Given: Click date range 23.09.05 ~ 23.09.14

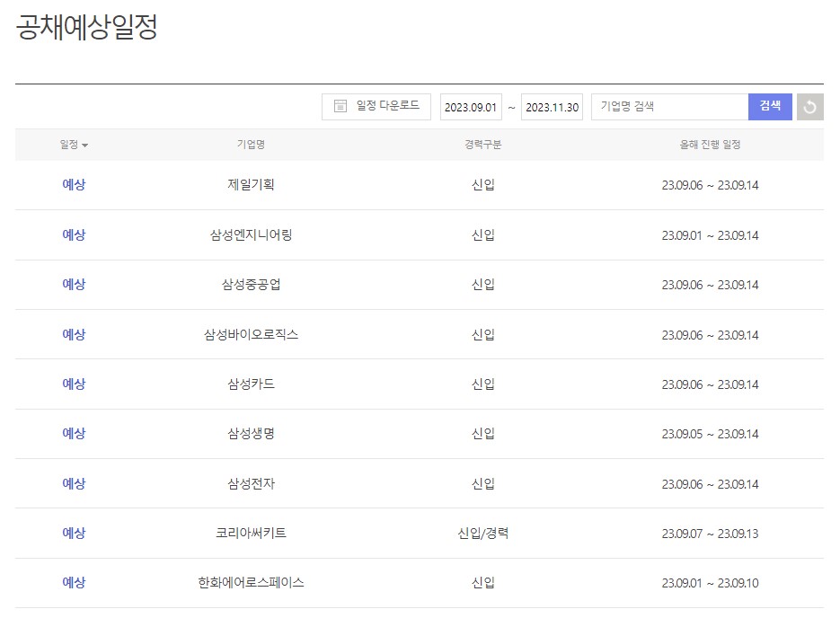Looking at the screenshot, I should [x=710, y=434].
